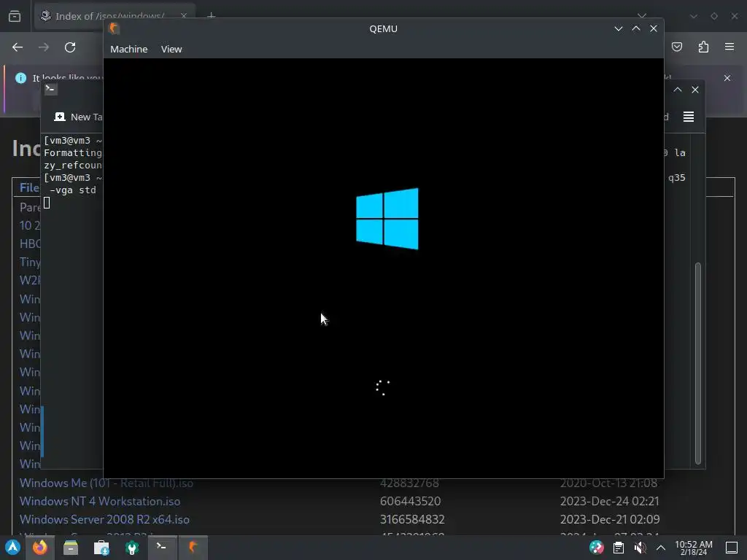Click date 2023-Dec-21 02:09 cell
This screenshot has height=560, width=747.
pyautogui.click(x=610, y=519)
